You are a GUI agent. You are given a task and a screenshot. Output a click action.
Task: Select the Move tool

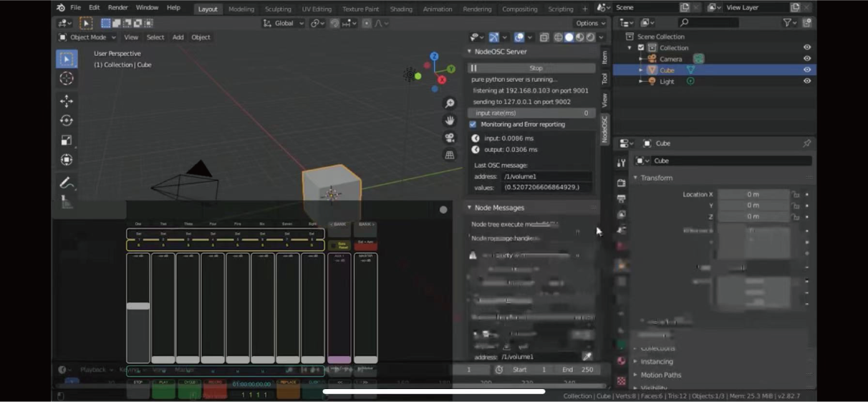(67, 101)
